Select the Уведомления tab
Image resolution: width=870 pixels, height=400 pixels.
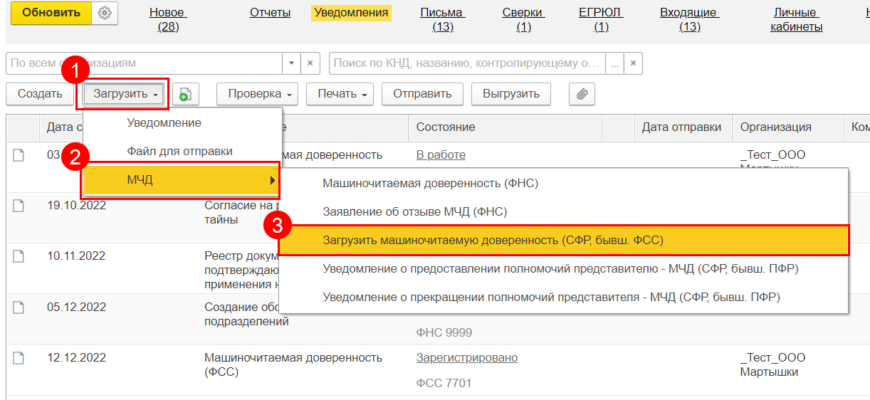351,13
